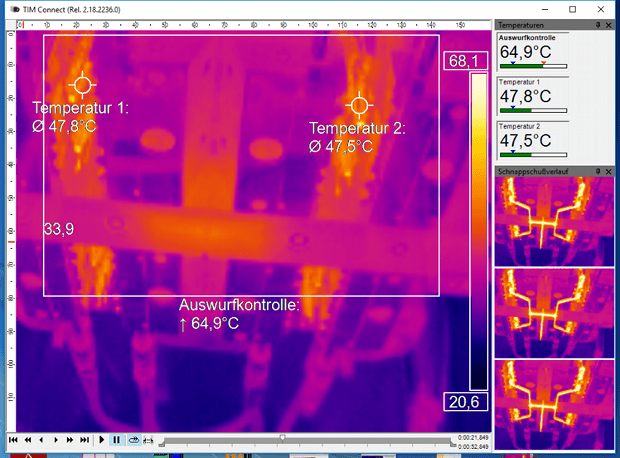This screenshot has height=458, width=620.
Task: Click the fast rewind button
Action: (x=28, y=440)
